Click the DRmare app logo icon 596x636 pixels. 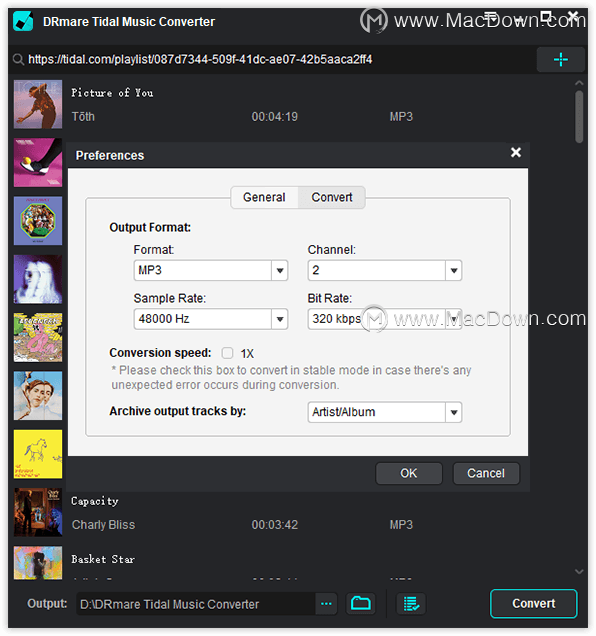pos(23,21)
